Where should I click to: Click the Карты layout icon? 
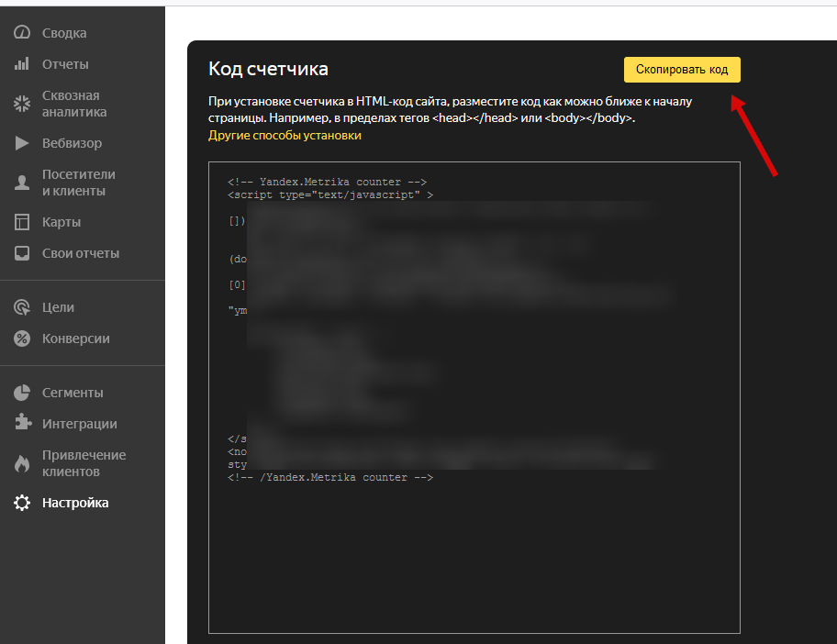coord(22,222)
